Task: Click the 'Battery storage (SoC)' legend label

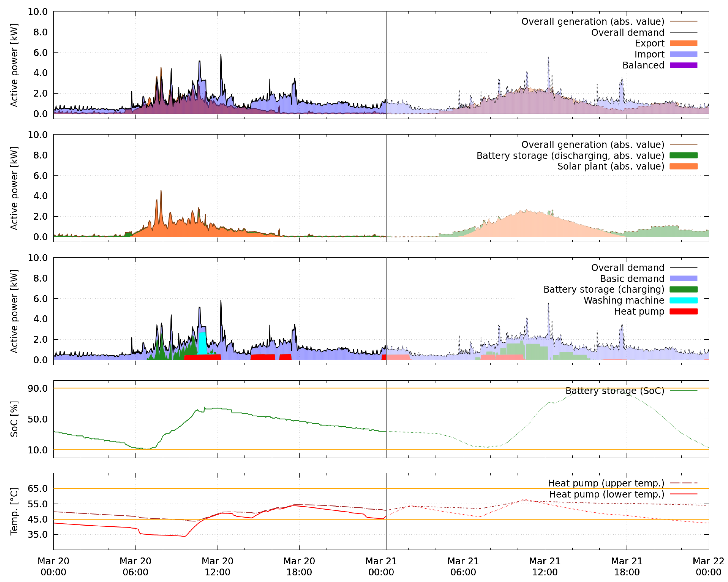Action: 615,391
